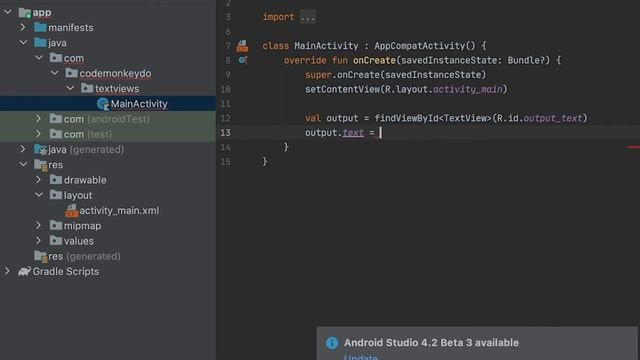Select the res (generated) tree row label
This screenshot has height=360, width=640.
84,256
